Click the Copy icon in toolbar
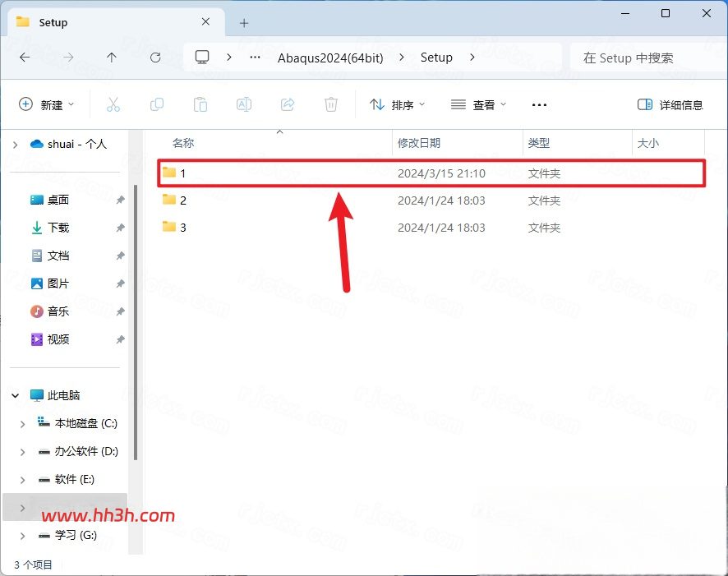The height and width of the screenshot is (576, 728). tap(157, 104)
